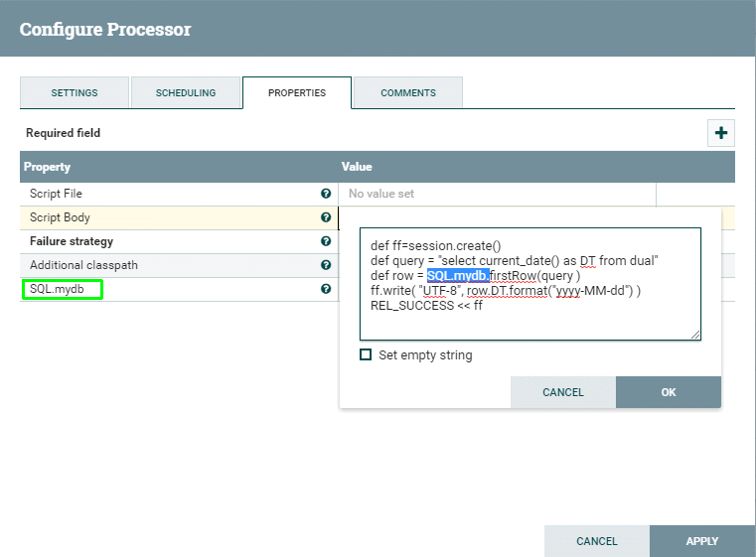
Task: Cancel the script body editor popup
Action: click(562, 392)
